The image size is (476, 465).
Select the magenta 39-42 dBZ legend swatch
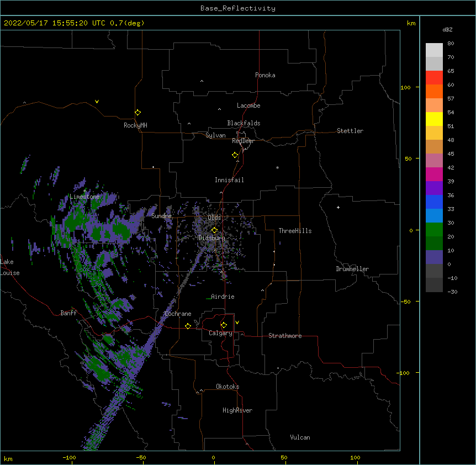(434, 174)
